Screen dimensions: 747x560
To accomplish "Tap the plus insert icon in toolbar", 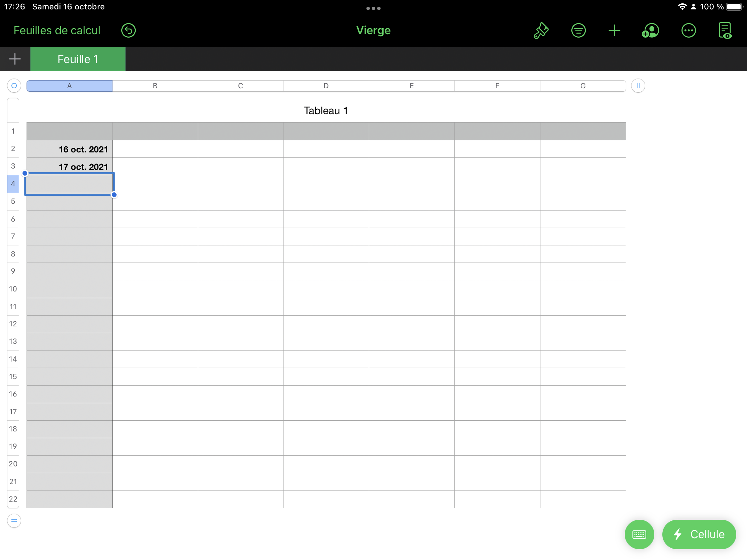I will pyautogui.click(x=614, y=30).
